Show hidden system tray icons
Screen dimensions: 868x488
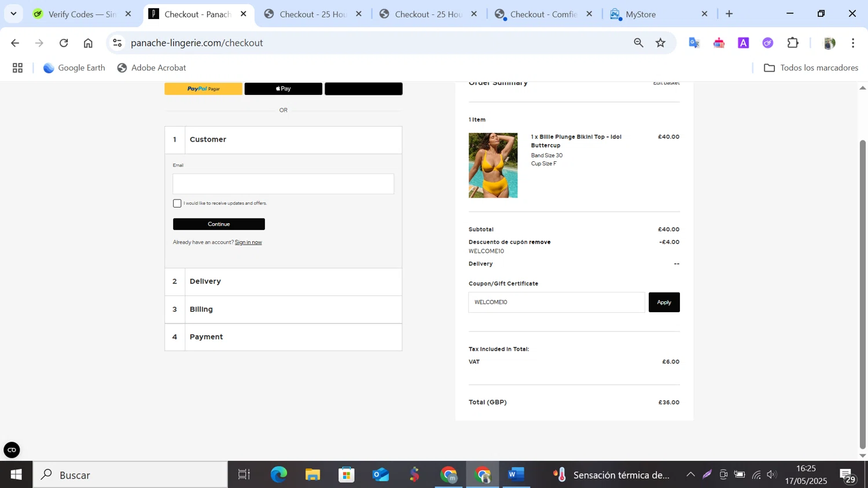pos(690,475)
